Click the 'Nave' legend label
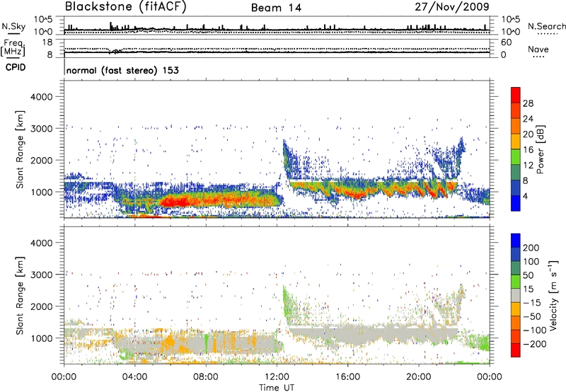 click(538, 49)
